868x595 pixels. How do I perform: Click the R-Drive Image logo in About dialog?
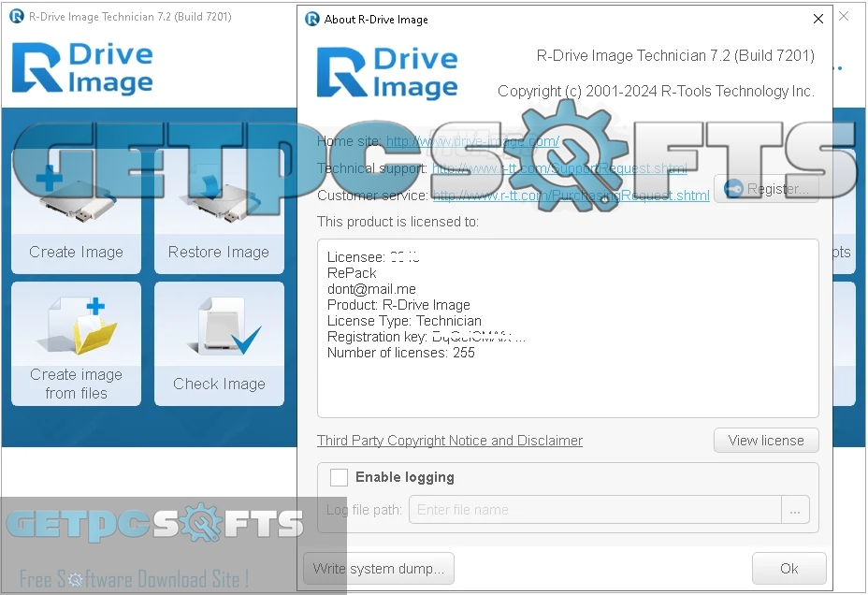pos(387,73)
